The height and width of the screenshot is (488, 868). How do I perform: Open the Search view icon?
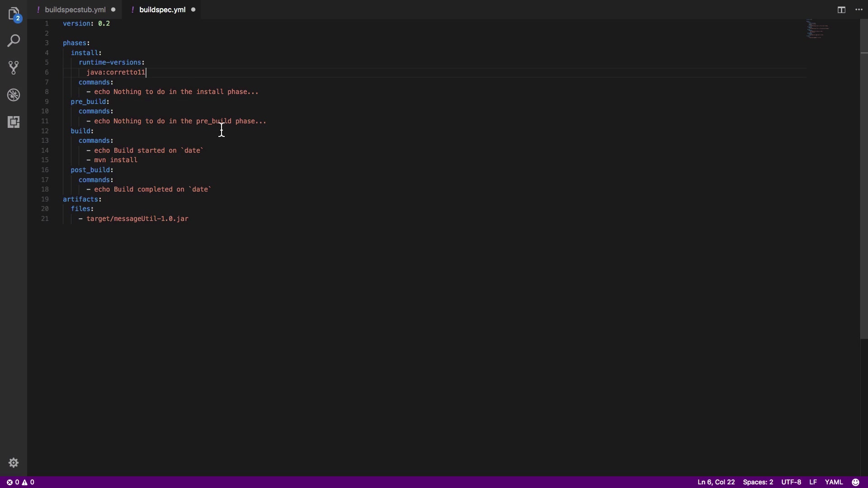[14, 41]
